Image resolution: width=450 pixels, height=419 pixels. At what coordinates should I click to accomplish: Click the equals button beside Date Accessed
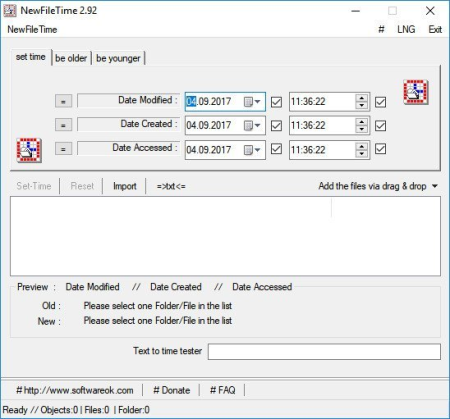coord(63,149)
